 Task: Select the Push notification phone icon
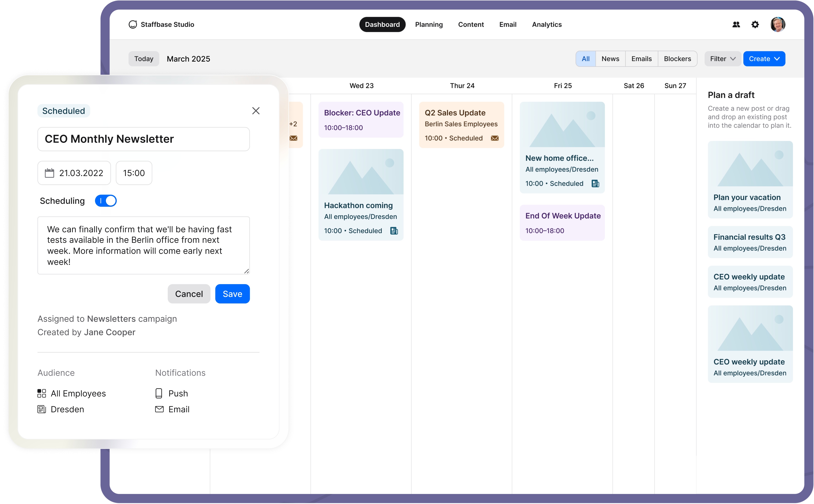tap(159, 393)
